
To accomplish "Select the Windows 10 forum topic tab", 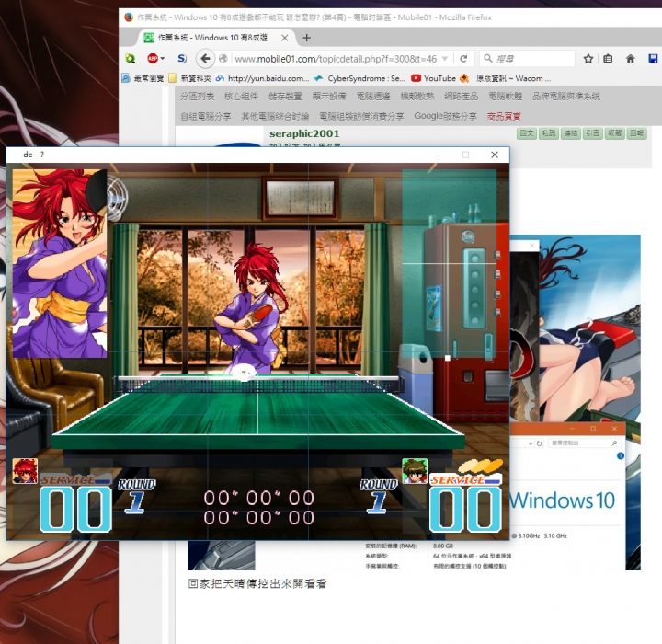I will (x=215, y=38).
